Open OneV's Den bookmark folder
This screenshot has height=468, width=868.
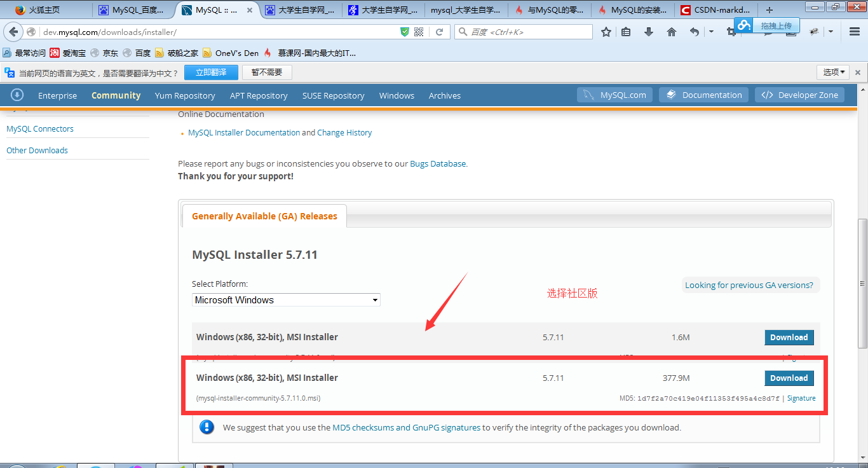[231, 53]
